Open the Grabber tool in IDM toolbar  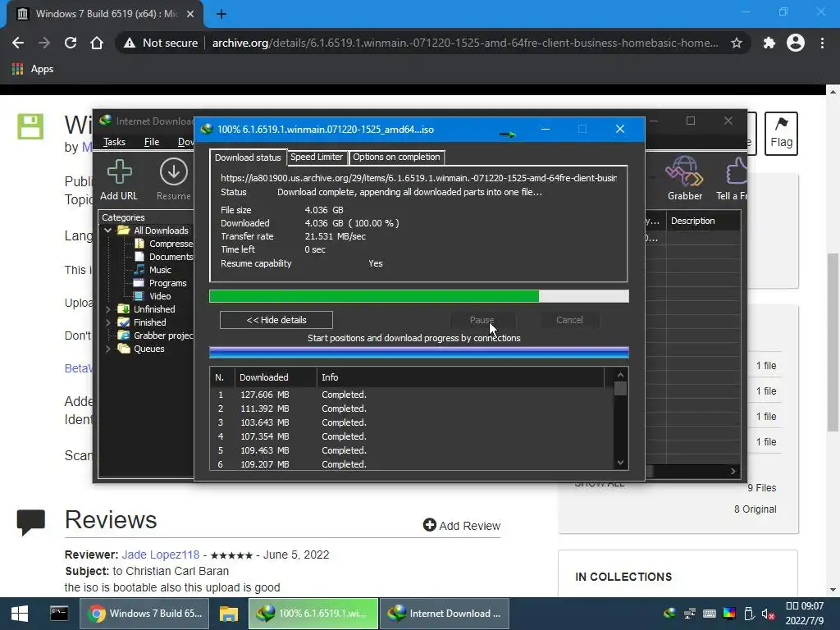click(x=685, y=178)
